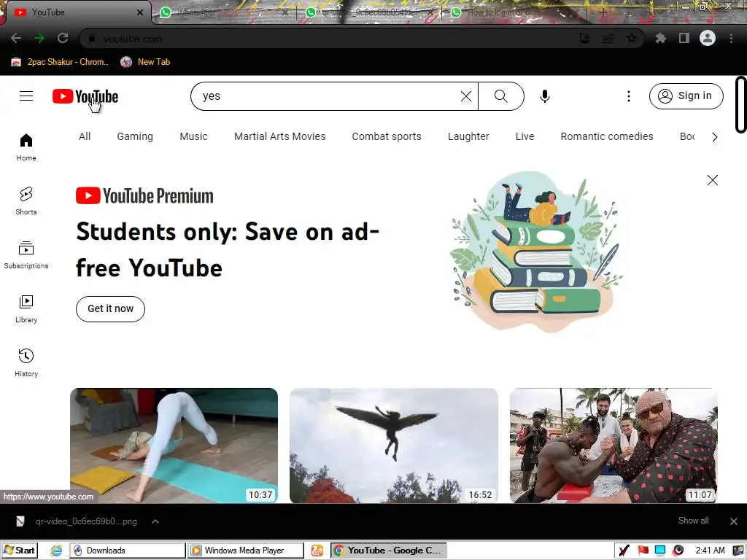Screen dimensions: 747x560
Task: Click the red flag tray icon
Action: tap(643, 551)
